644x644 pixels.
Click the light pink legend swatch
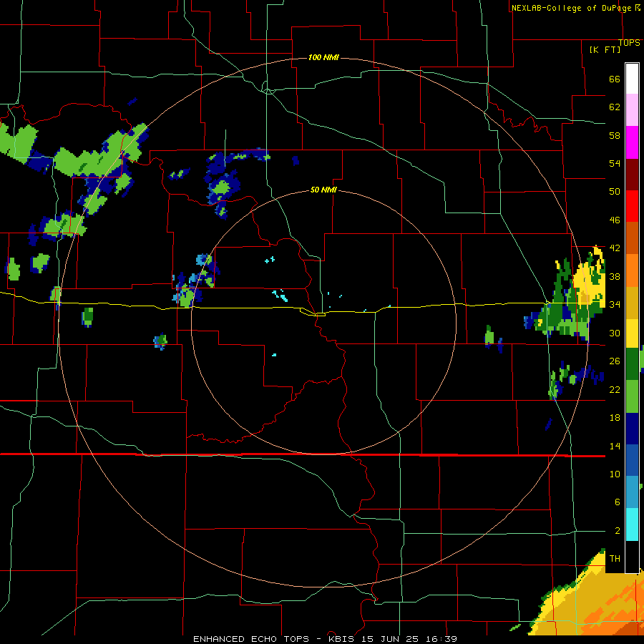point(632,109)
